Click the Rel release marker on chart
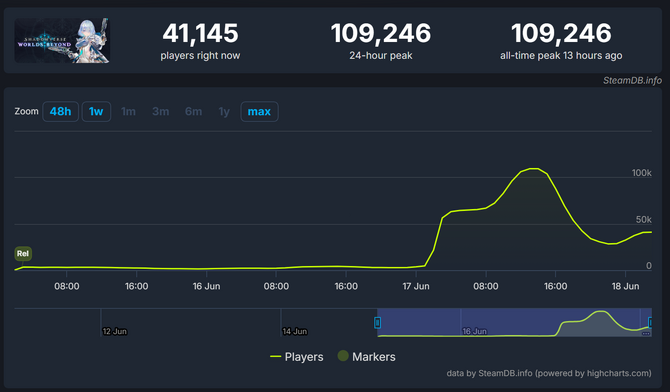 tap(23, 253)
